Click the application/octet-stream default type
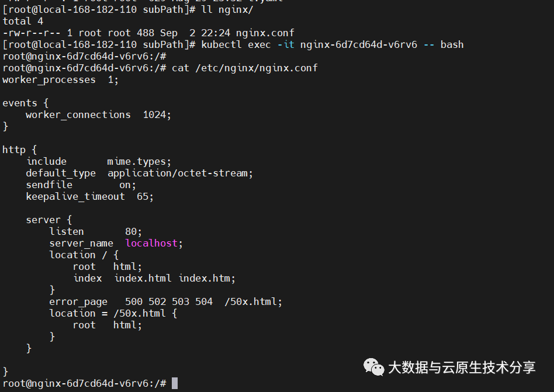This screenshot has height=392, width=554. coord(180,174)
